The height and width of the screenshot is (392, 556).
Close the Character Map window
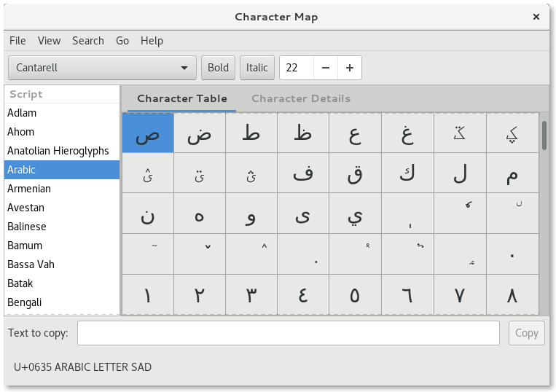[536, 16]
